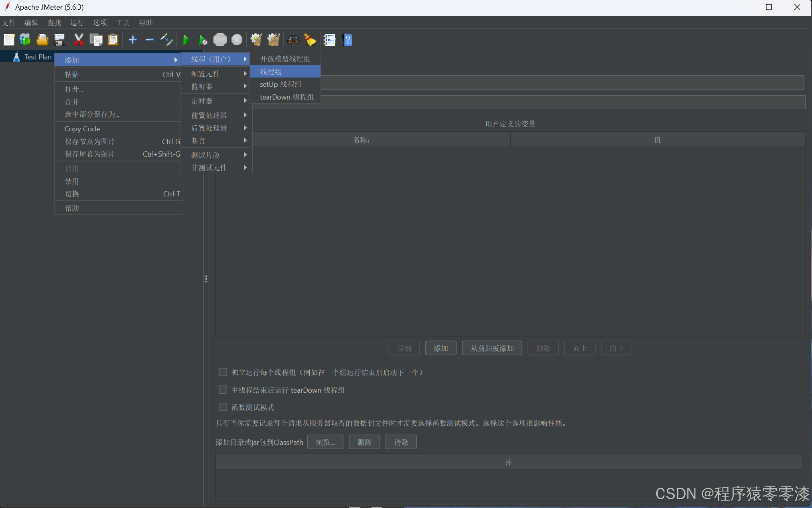
Task: Click the Stop test icon
Action: [220, 39]
